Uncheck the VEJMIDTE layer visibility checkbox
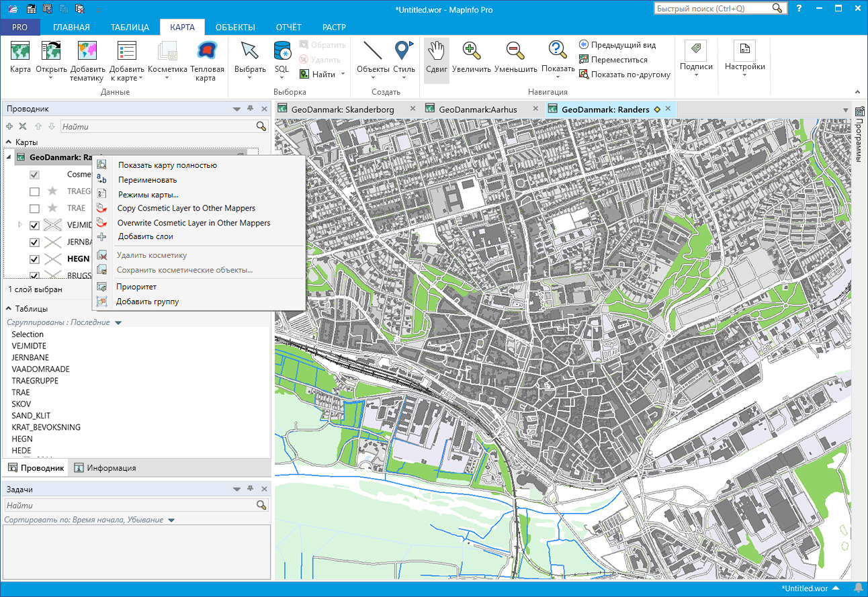868x597 pixels. [34, 225]
